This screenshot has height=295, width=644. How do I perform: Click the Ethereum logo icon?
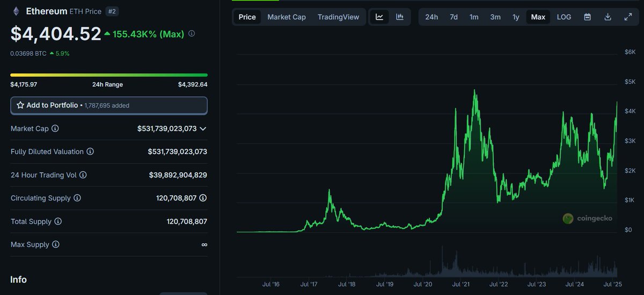click(16, 11)
